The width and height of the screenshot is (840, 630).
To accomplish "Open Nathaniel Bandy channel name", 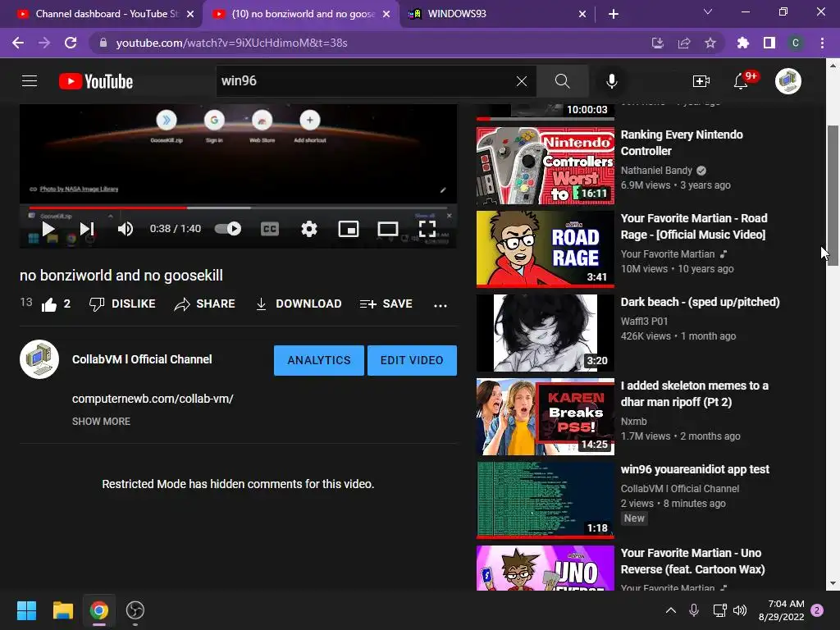I will (x=656, y=171).
